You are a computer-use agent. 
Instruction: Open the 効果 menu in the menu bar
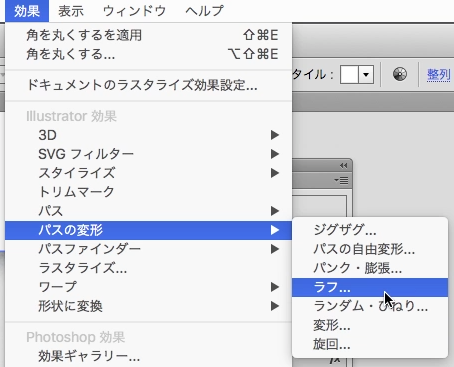coord(27,11)
